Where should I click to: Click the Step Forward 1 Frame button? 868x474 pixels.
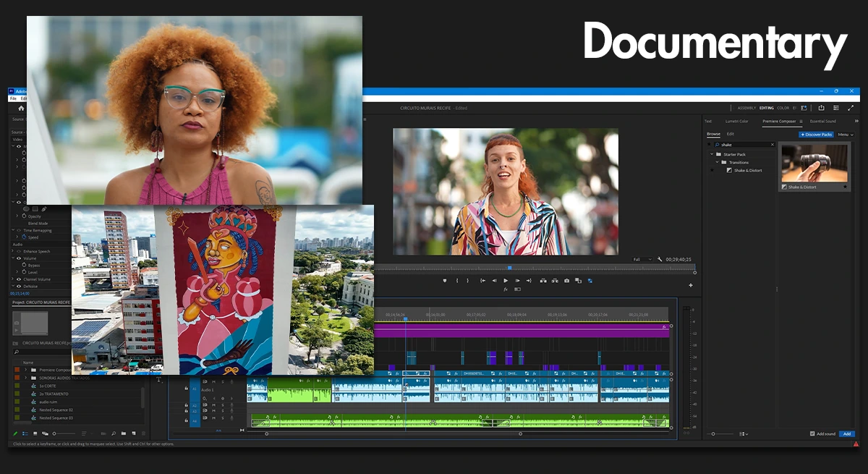[x=518, y=281]
